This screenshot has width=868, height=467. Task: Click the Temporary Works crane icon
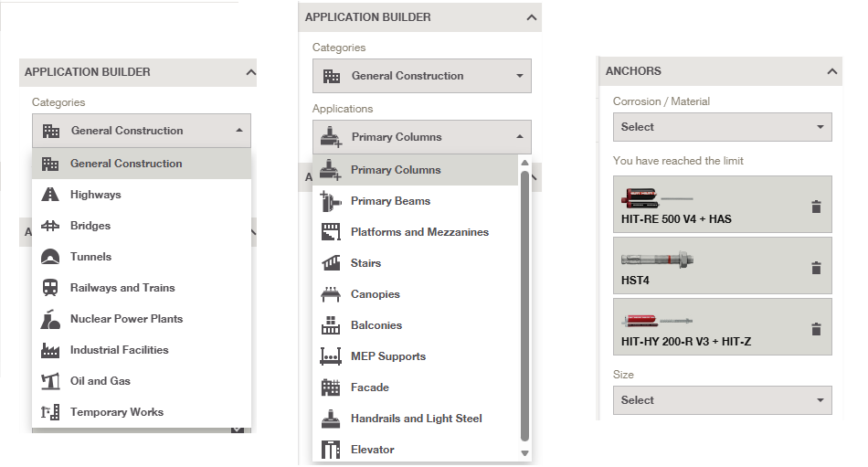tap(50, 411)
